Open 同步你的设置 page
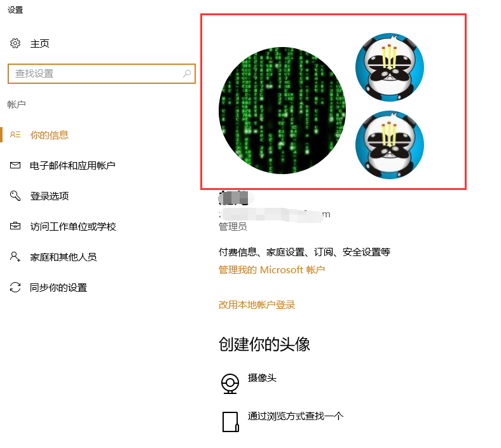 click(x=58, y=287)
